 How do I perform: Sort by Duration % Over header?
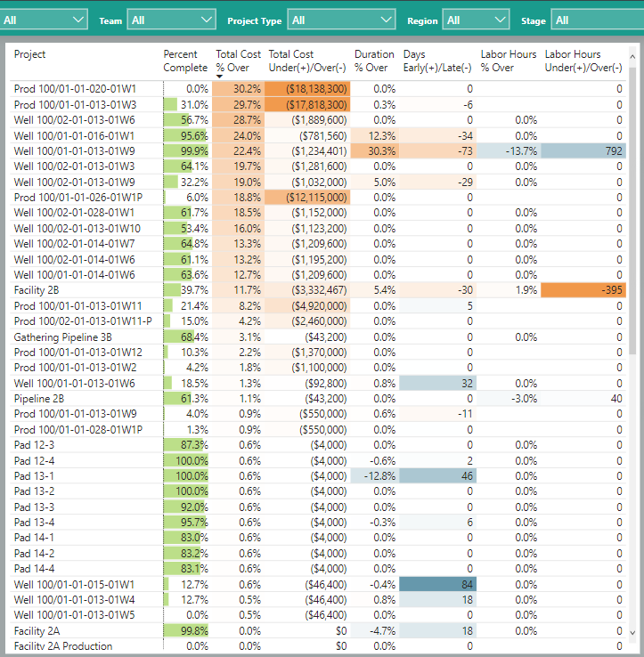tap(374, 61)
